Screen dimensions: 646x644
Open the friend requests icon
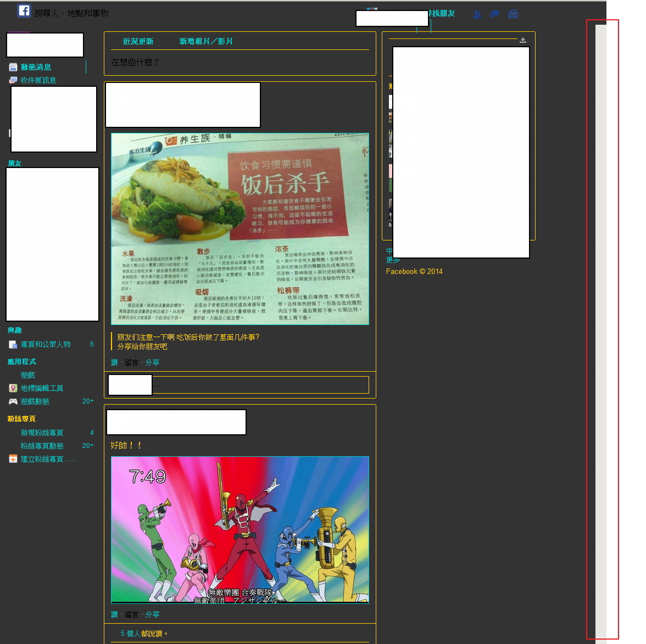coord(477,14)
